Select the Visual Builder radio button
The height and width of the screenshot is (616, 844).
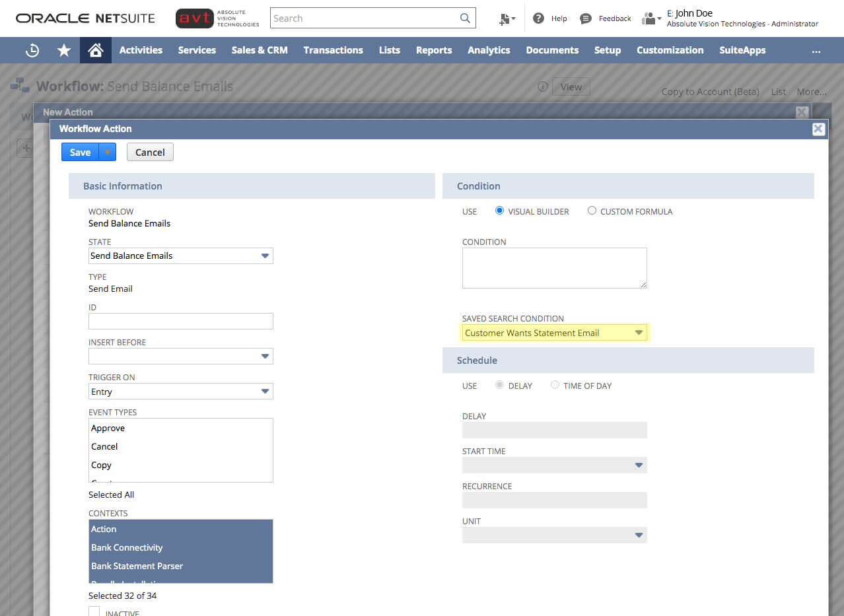click(x=499, y=211)
